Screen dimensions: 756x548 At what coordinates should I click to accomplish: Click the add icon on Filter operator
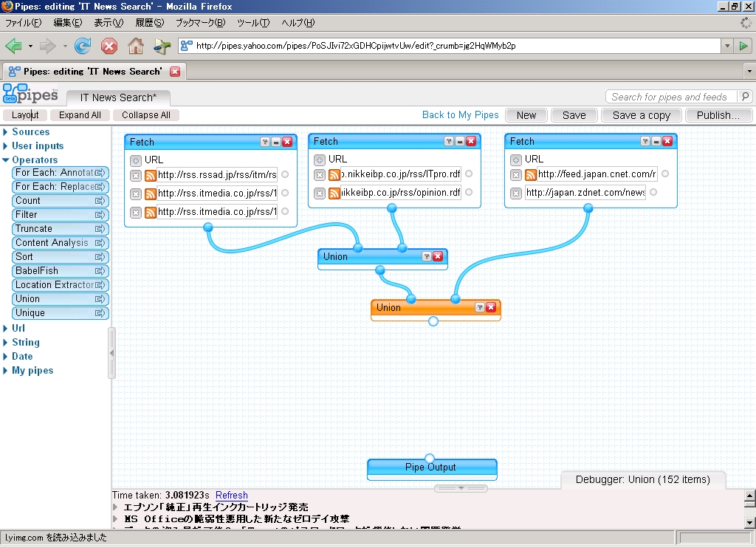click(100, 215)
